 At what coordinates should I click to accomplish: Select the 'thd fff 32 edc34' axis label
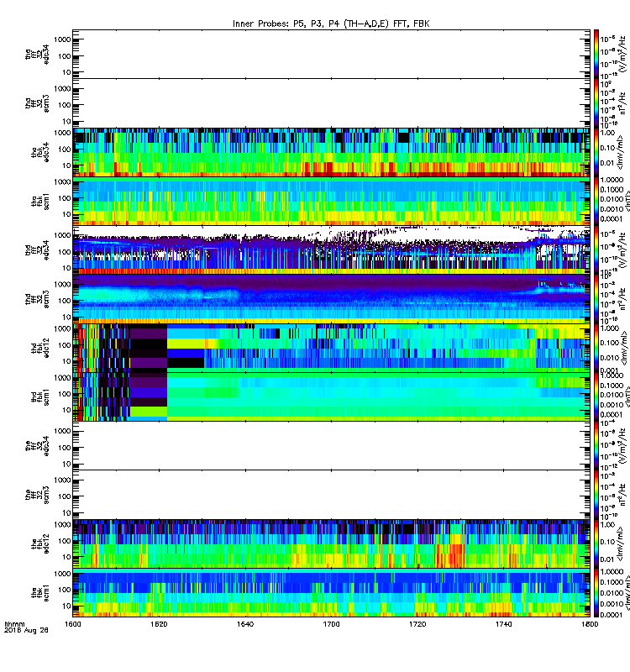pos(37,249)
